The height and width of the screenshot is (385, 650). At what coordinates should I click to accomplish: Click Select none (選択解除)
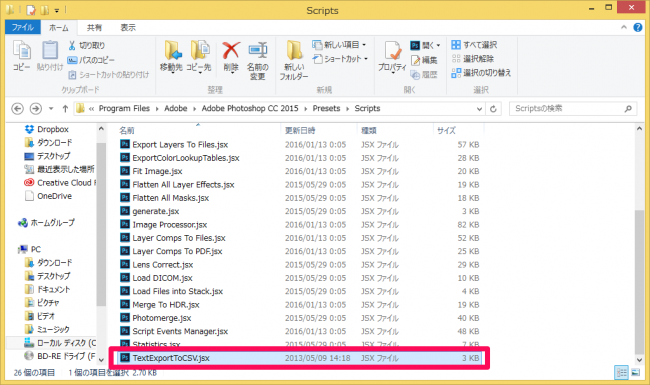[473, 58]
